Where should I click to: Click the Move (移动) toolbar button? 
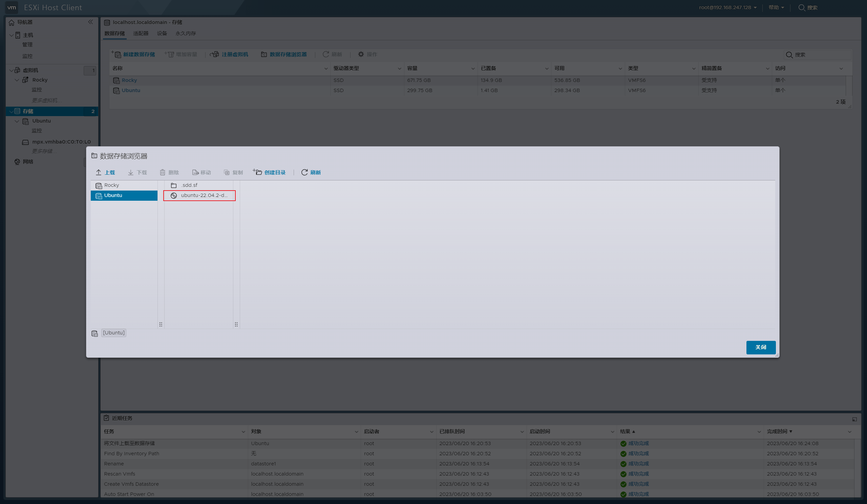pyautogui.click(x=202, y=172)
